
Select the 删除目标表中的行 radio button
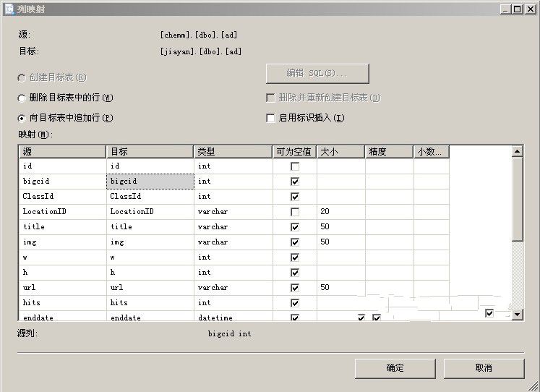(x=22, y=98)
